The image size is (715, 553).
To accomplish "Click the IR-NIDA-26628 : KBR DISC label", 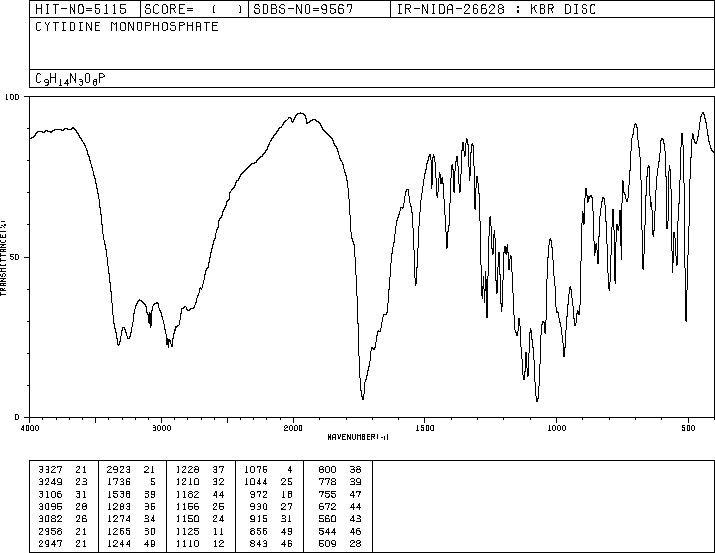I will coord(496,9).
